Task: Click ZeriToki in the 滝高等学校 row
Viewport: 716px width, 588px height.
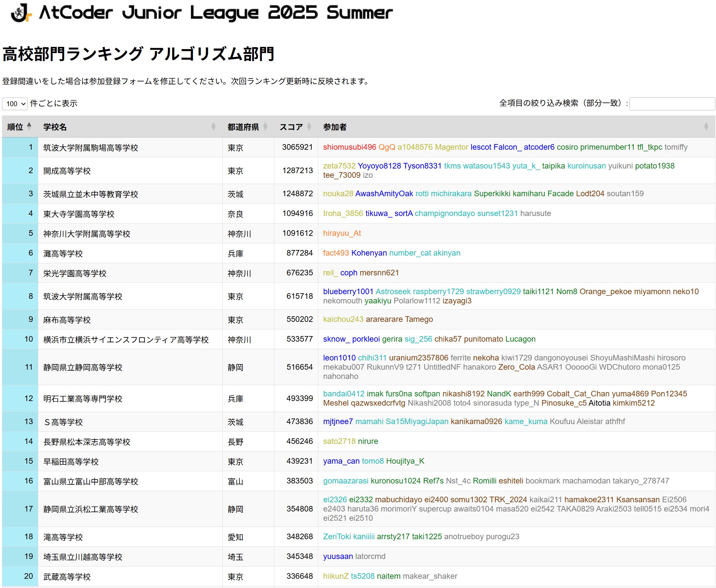Action: pos(338,537)
